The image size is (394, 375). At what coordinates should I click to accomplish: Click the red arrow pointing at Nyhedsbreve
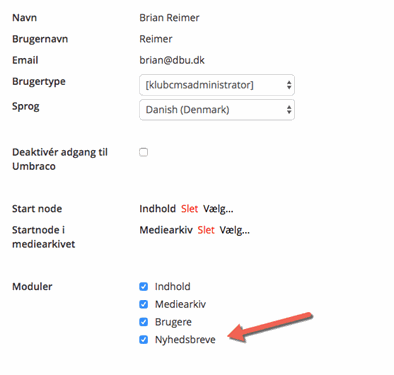pos(269,327)
